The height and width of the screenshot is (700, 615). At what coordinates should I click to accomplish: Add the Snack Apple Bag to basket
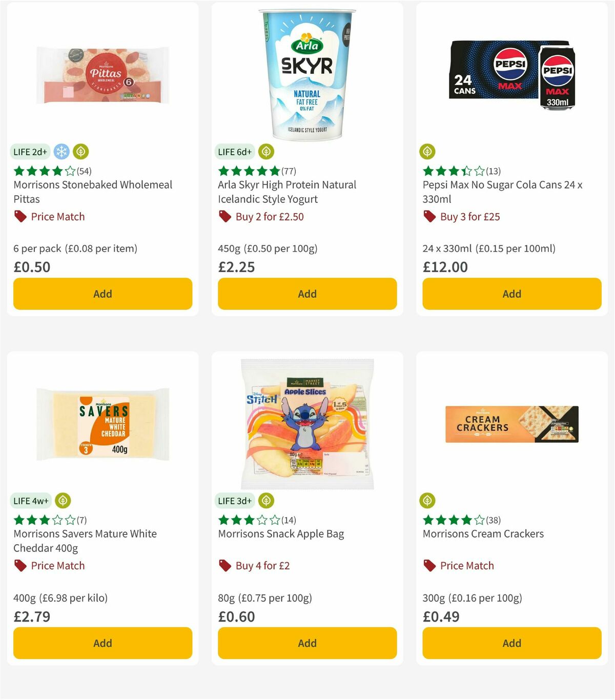point(306,643)
